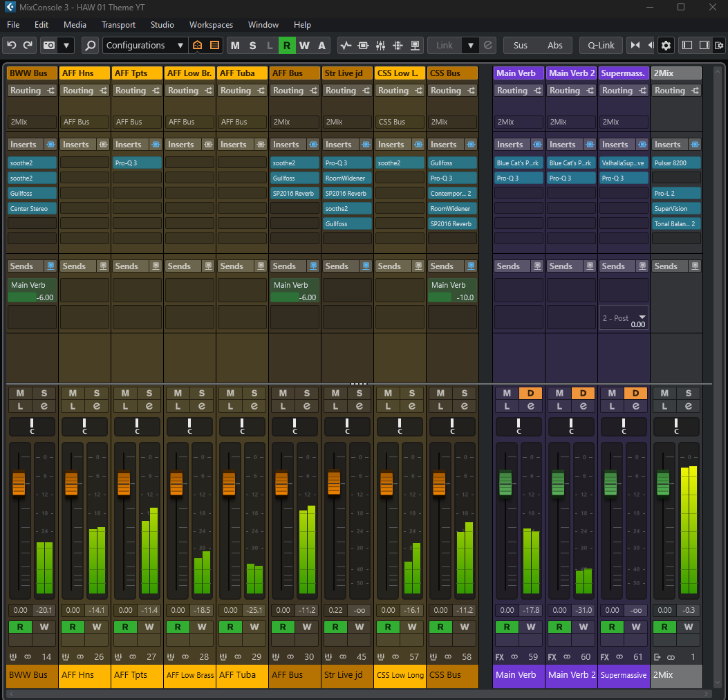Open the Media menu

click(75, 25)
